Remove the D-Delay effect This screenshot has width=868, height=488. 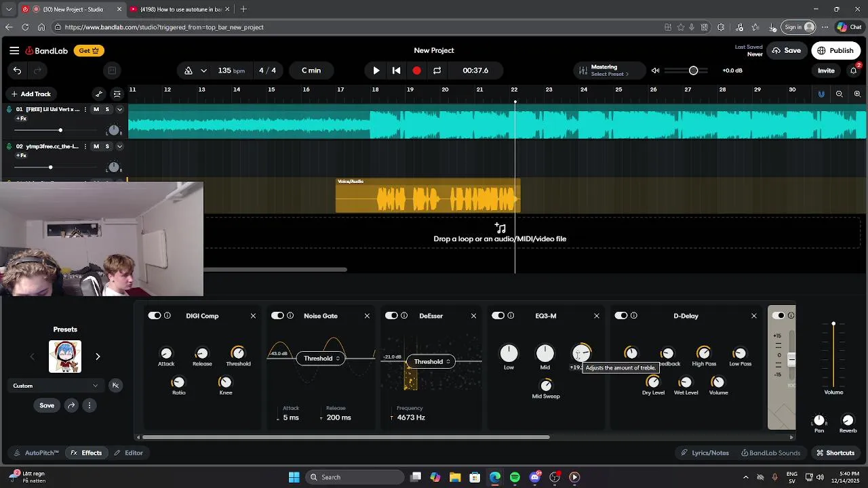pyautogui.click(x=753, y=316)
